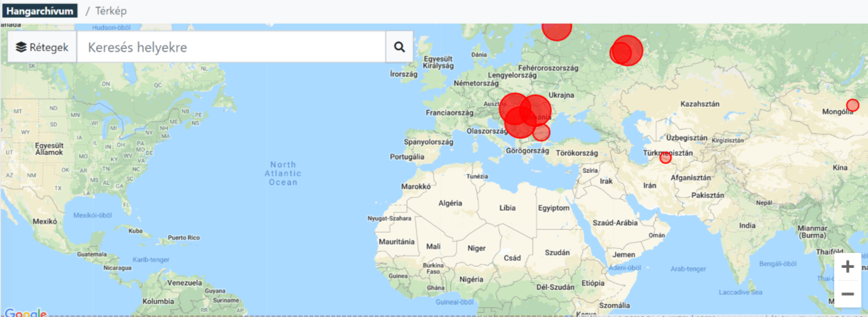Click the Portugália country label
The image size is (868, 317).
tap(408, 156)
